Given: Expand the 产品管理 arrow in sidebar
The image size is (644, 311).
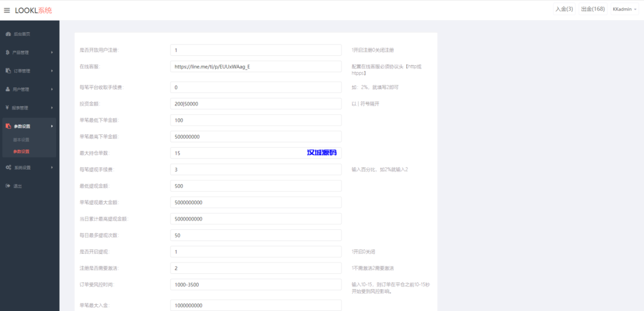Looking at the screenshot, I should [52, 53].
